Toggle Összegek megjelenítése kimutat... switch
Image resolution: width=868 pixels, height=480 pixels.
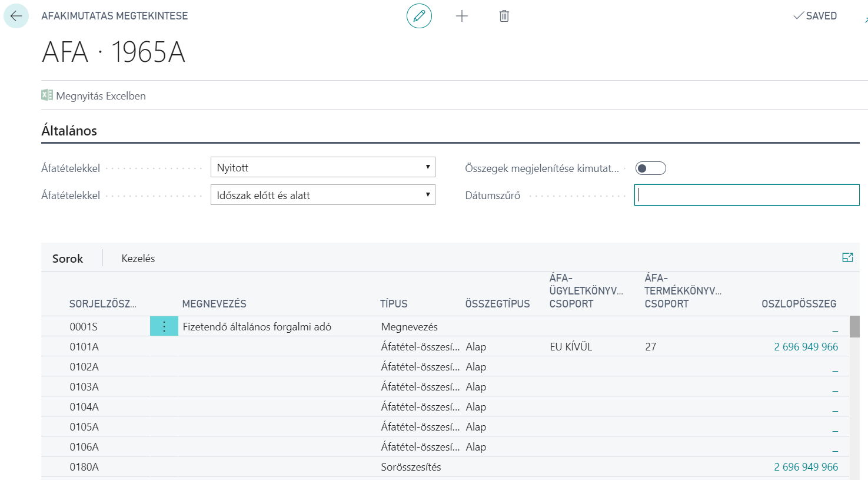click(x=650, y=168)
